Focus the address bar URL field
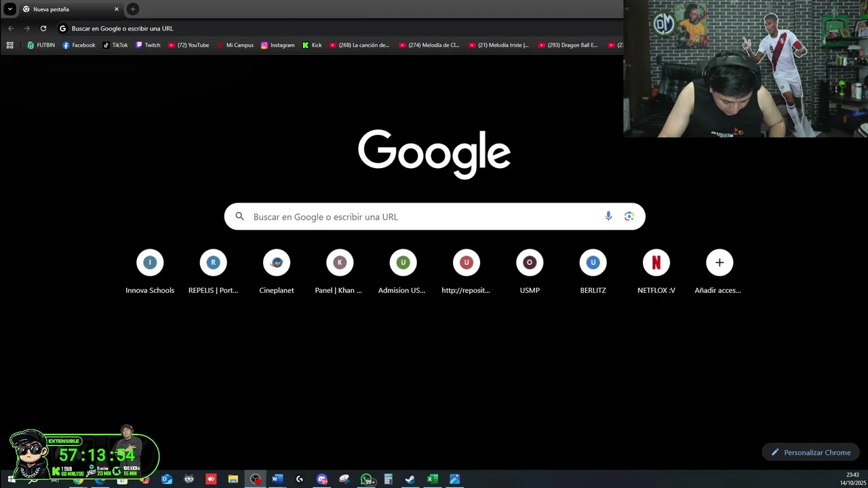This screenshot has height=488, width=868. coord(339,28)
